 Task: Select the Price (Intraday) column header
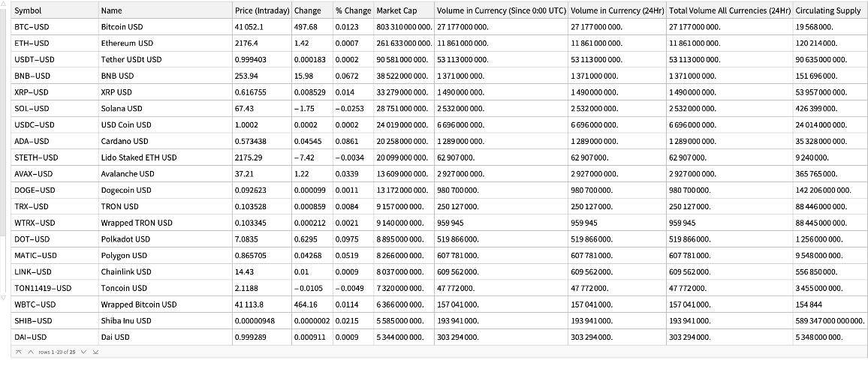click(x=261, y=10)
